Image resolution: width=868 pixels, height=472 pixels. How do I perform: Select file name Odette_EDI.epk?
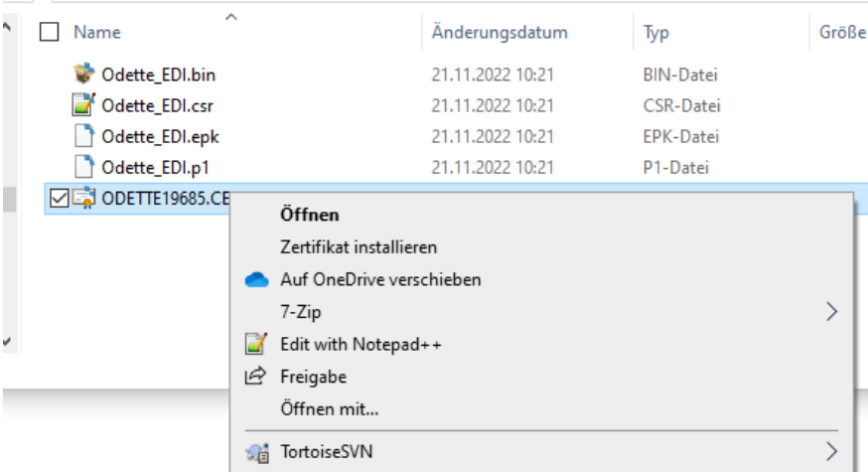(x=160, y=137)
